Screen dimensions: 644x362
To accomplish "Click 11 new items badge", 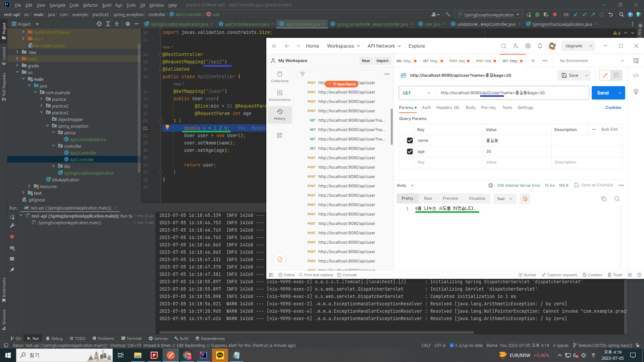I will (341, 84).
